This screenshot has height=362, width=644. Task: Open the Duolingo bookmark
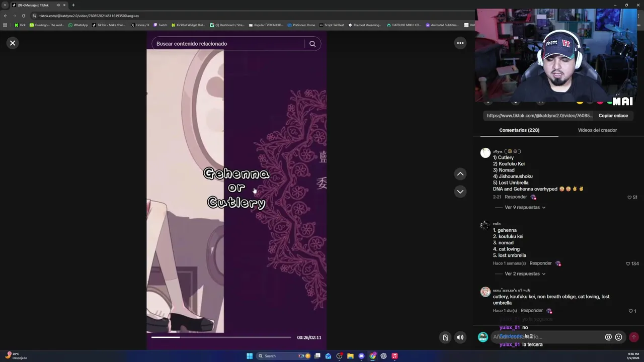tap(47, 25)
